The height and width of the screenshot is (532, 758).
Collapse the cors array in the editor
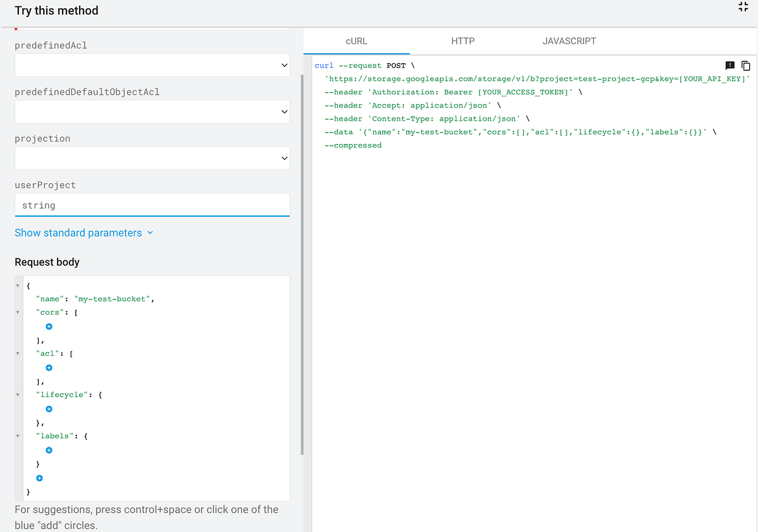(x=18, y=311)
